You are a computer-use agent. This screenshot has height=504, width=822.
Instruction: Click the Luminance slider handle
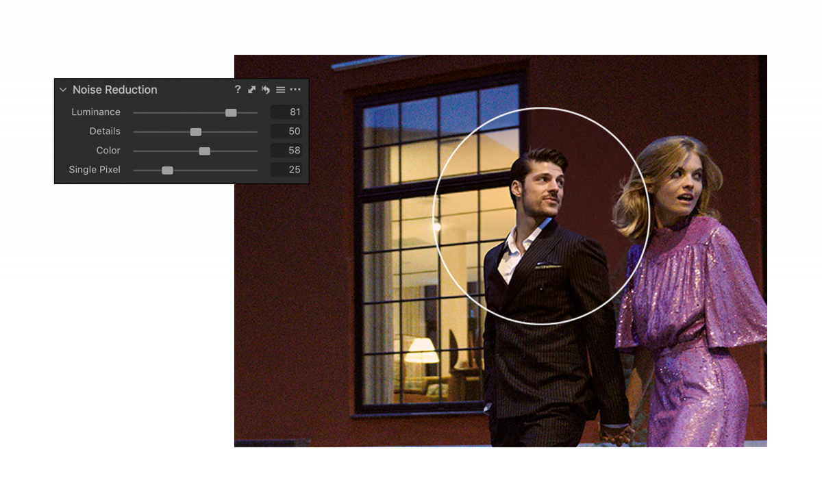(231, 112)
